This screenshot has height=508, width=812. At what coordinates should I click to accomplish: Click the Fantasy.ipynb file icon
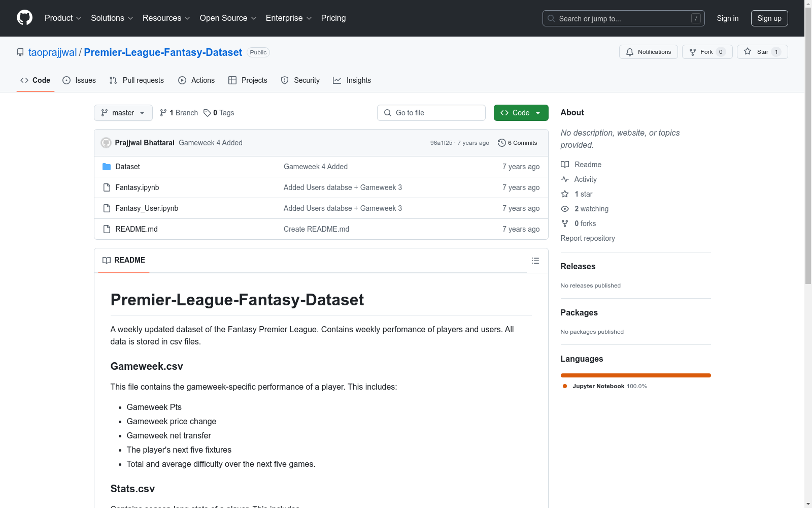click(x=107, y=187)
